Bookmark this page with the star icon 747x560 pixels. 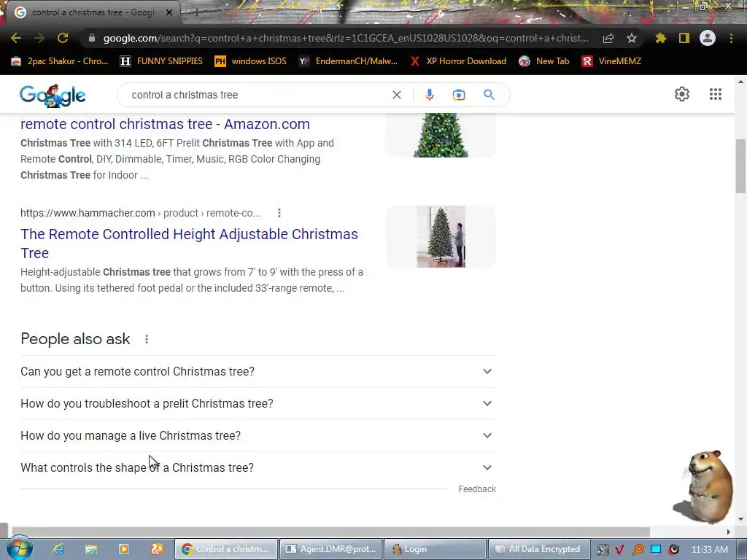[631, 38]
